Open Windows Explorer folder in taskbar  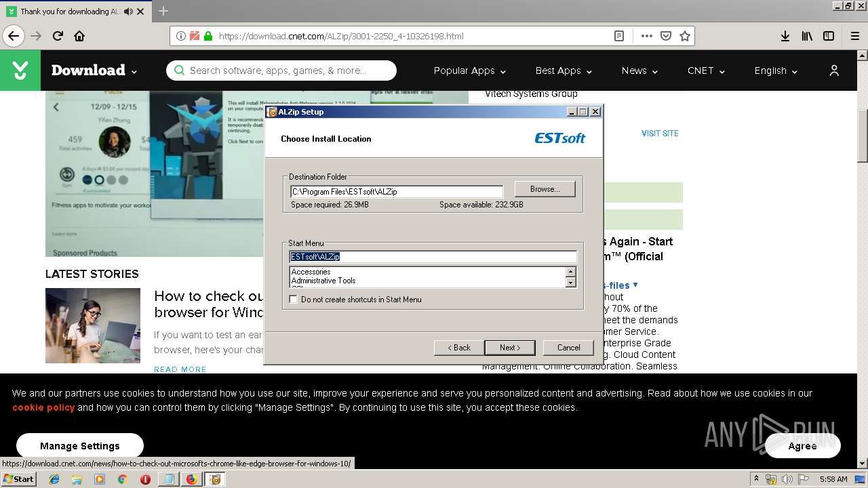click(x=77, y=479)
